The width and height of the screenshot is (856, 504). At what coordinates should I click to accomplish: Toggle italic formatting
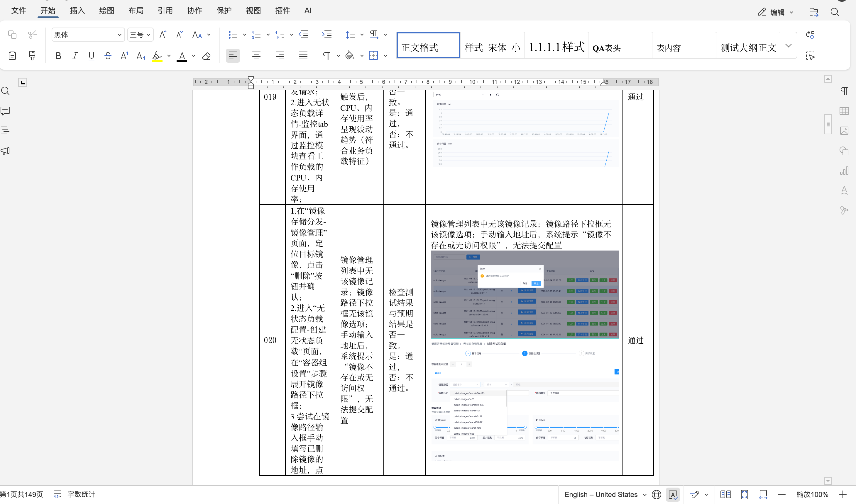click(x=75, y=56)
